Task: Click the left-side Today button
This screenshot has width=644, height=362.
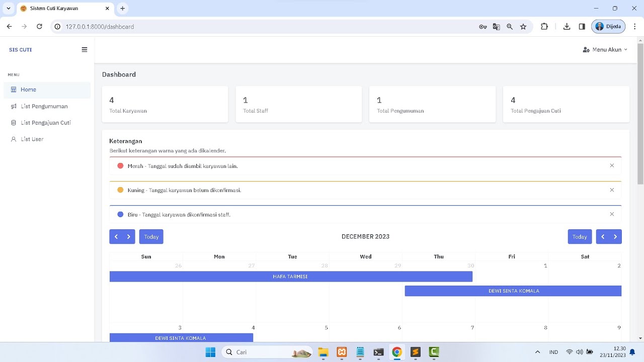Action: [151, 237]
